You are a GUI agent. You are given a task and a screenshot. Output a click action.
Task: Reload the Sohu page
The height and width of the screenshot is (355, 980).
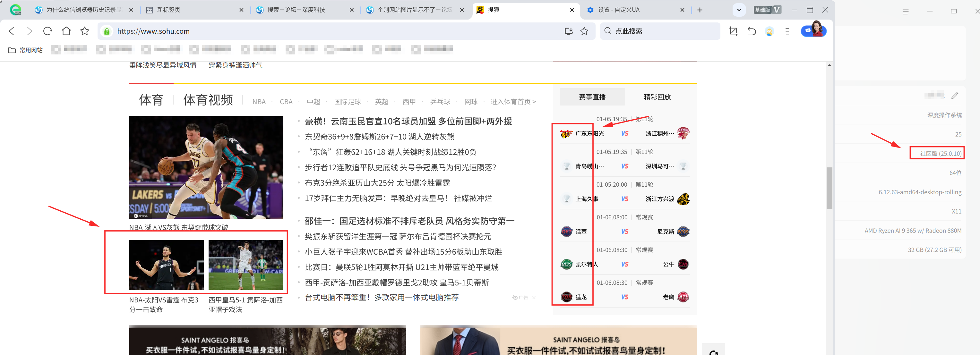tap(47, 31)
